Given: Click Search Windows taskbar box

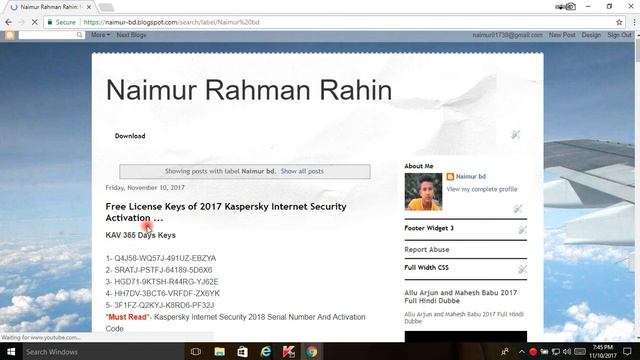Looking at the screenshot, I should click(x=102, y=351).
